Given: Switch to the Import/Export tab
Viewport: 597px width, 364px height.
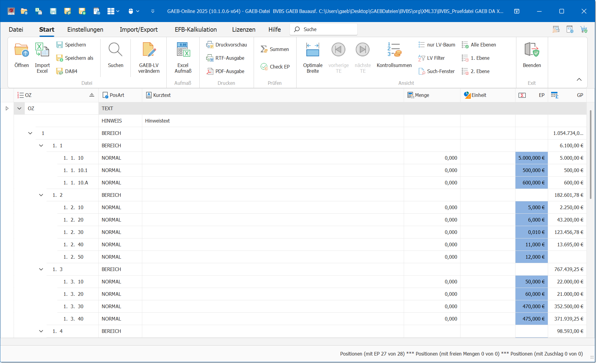Looking at the screenshot, I should tap(139, 29).
